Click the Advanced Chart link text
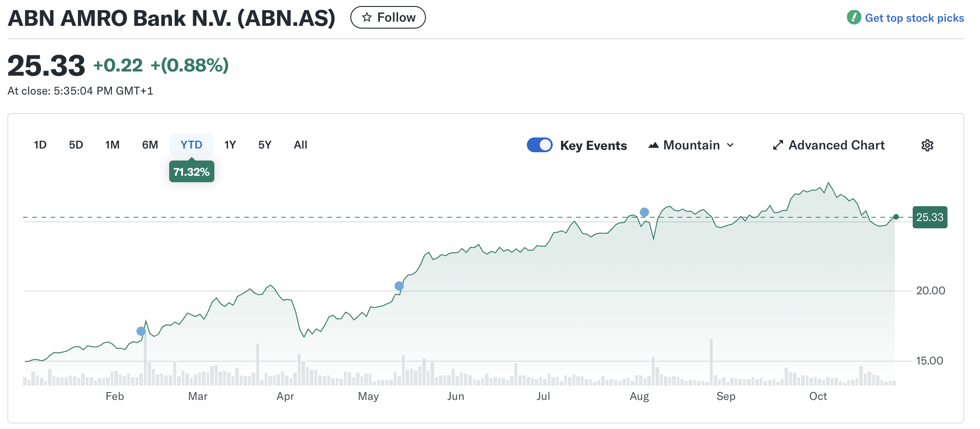The width and height of the screenshot is (980, 429). (x=836, y=145)
